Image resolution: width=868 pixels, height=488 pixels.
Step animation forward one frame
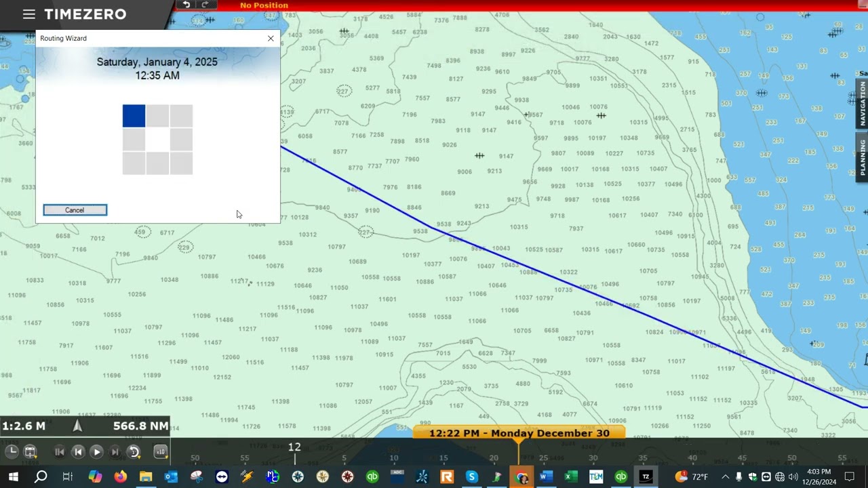115,452
